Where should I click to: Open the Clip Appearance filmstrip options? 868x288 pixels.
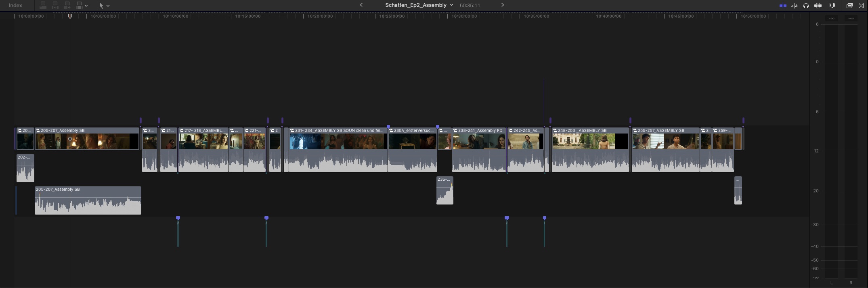tap(832, 6)
